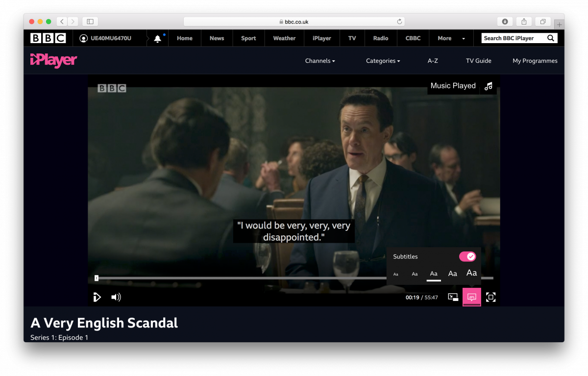Viewport: 588px width, 376px height.
Task: Open the Weather menu item
Action: pos(284,38)
